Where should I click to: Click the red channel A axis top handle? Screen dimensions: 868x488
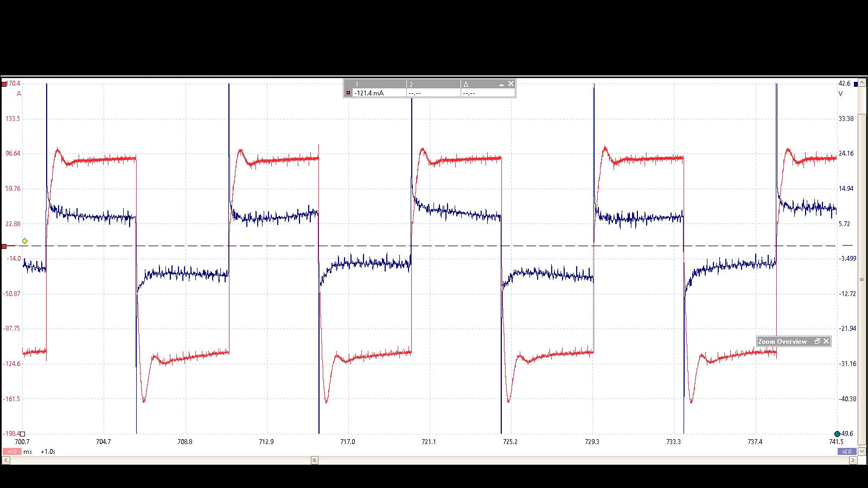pyautogui.click(x=4, y=84)
